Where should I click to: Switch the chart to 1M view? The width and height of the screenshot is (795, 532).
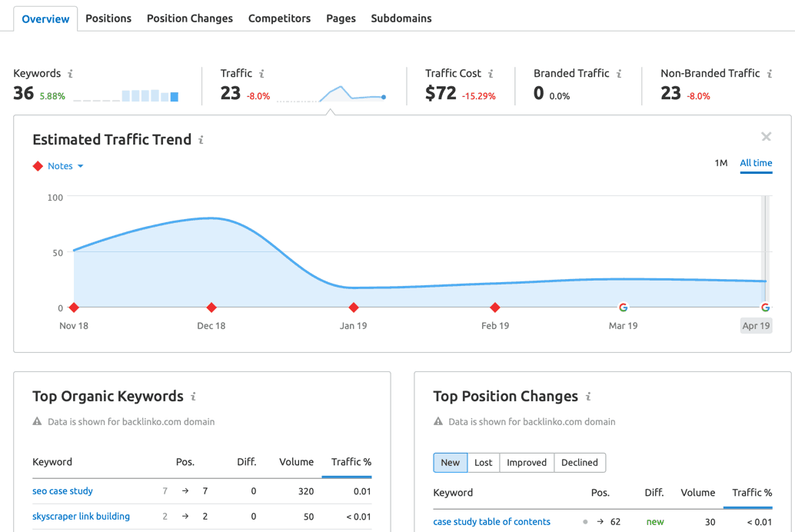[721, 163]
